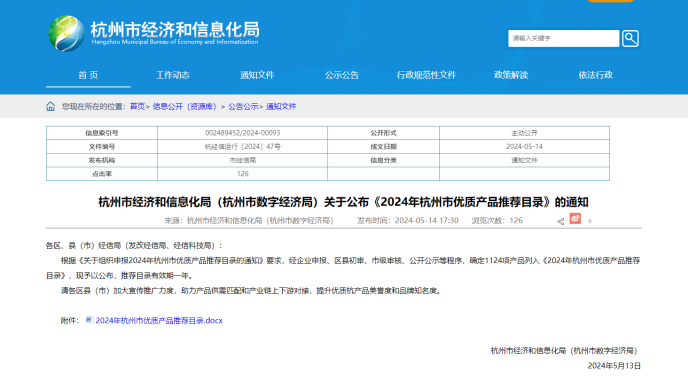The width and height of the screenshot is (688, 381).
Task: Click the bureau globe logo
Action: (66, 33)
